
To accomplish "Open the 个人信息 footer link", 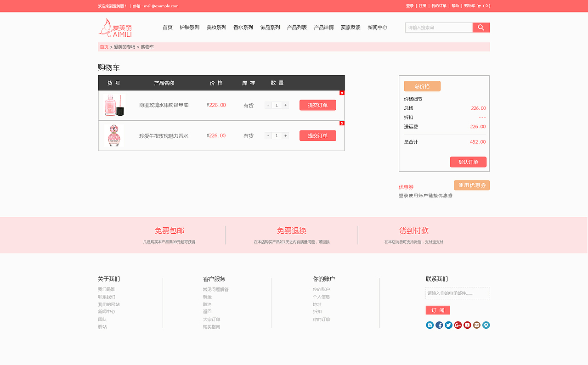I will [x=322, y=297].
